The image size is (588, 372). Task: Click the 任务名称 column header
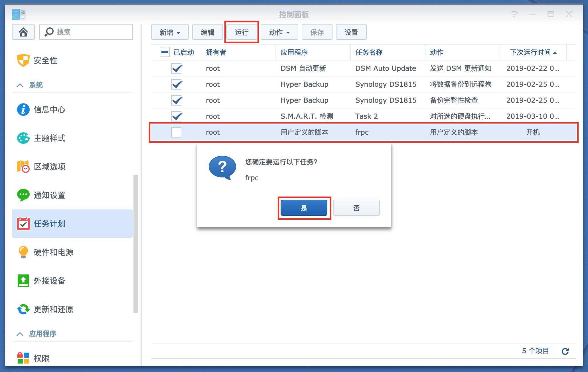coord(388,52)
